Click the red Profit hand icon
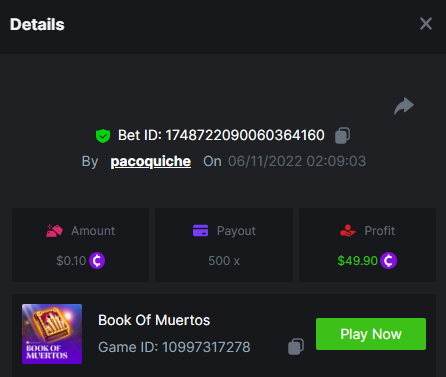 pyautogui.click(x=348, y=231)
